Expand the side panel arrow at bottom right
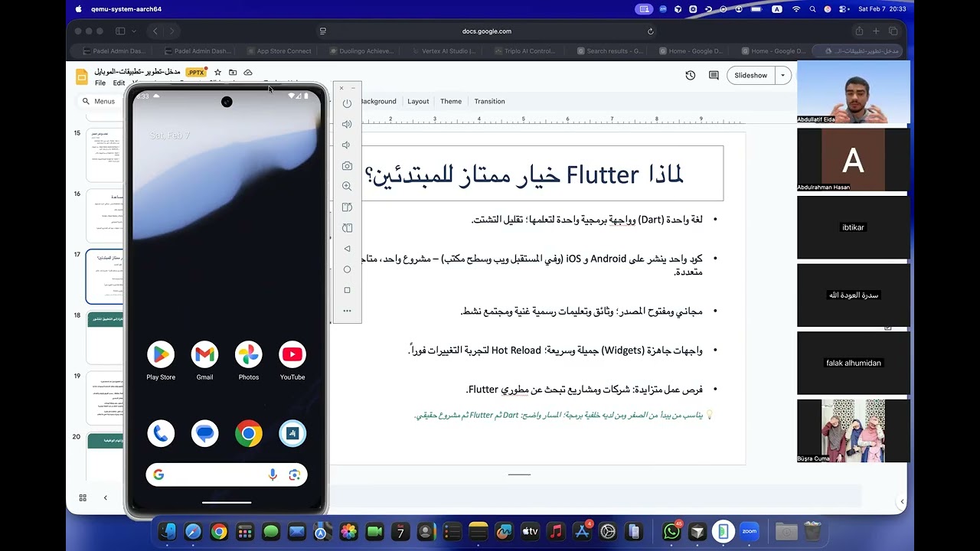The height and width of the screenshot is (551, 980). pos(902,502)
